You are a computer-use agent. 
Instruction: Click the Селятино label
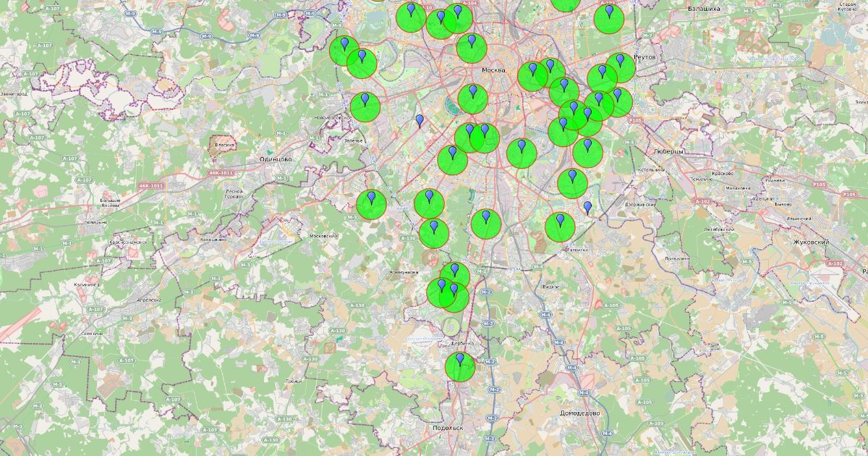[x=92, y=334]
